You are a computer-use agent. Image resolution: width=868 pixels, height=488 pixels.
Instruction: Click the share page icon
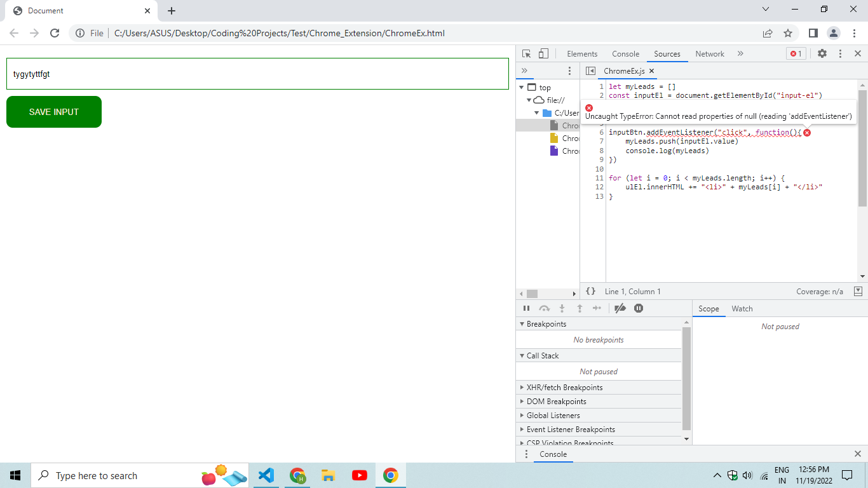pyautogui.click(x=768, y=33)
